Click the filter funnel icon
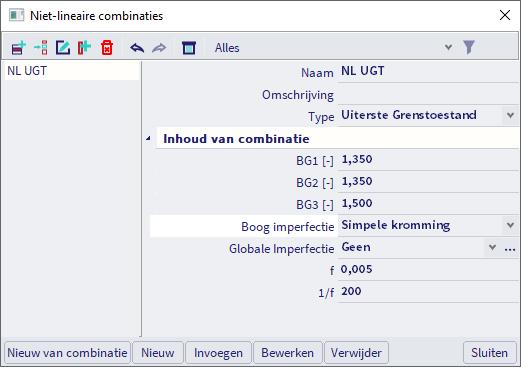The image size is (521, 367). click(469, 47)
